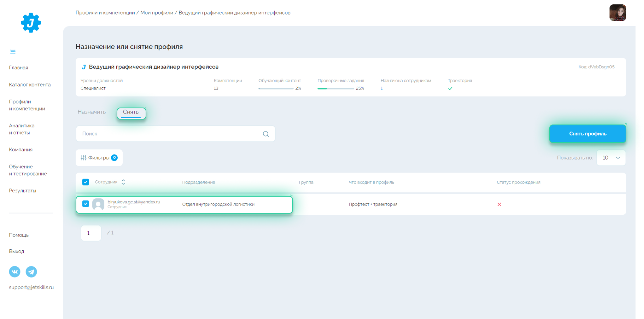
Task: Select the Снять tab
Action: coord(131,112)
